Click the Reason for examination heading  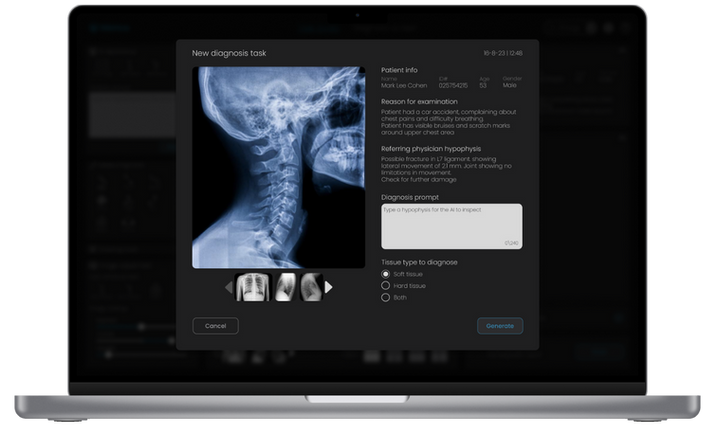tap(419, 102)
